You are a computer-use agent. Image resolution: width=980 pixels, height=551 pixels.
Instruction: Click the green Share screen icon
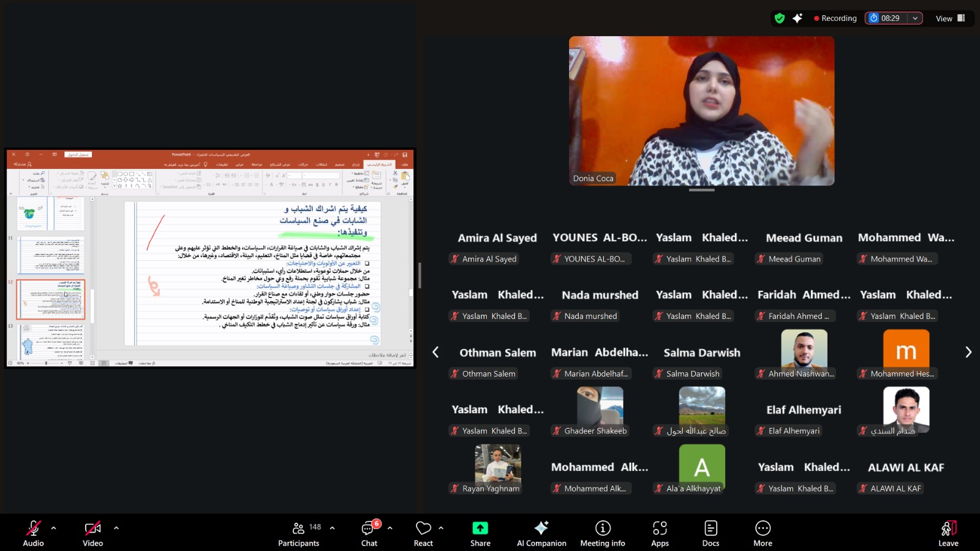pos(480,528)
